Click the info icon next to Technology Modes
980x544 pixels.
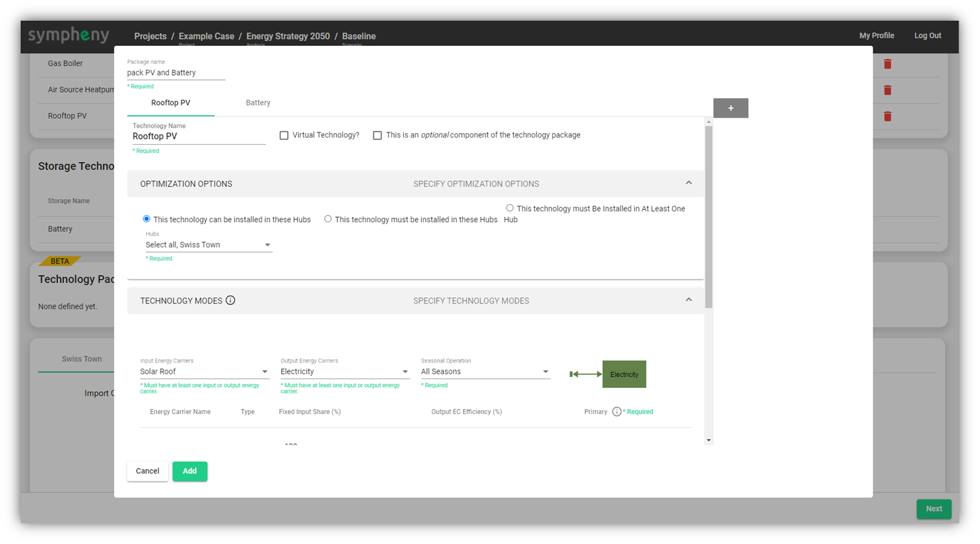(230, 300)
